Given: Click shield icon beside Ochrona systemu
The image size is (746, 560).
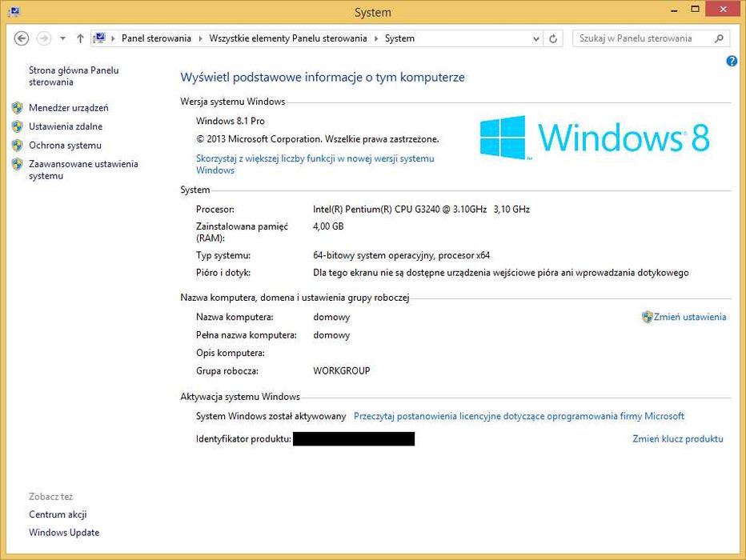Looking at the screenshot, I should 18,145.
